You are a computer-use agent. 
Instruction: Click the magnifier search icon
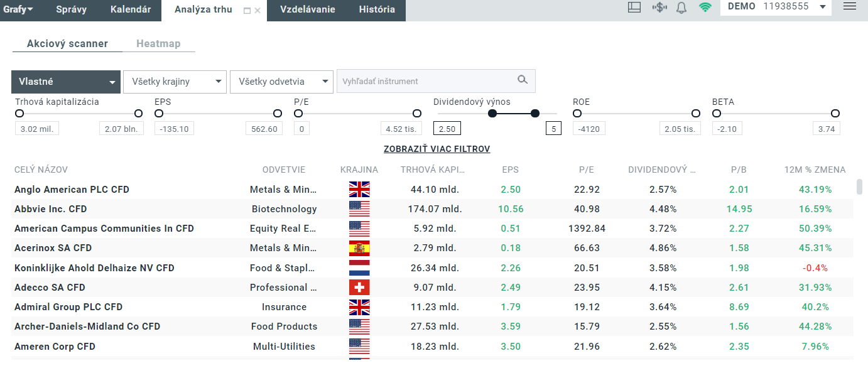(523, 80)
